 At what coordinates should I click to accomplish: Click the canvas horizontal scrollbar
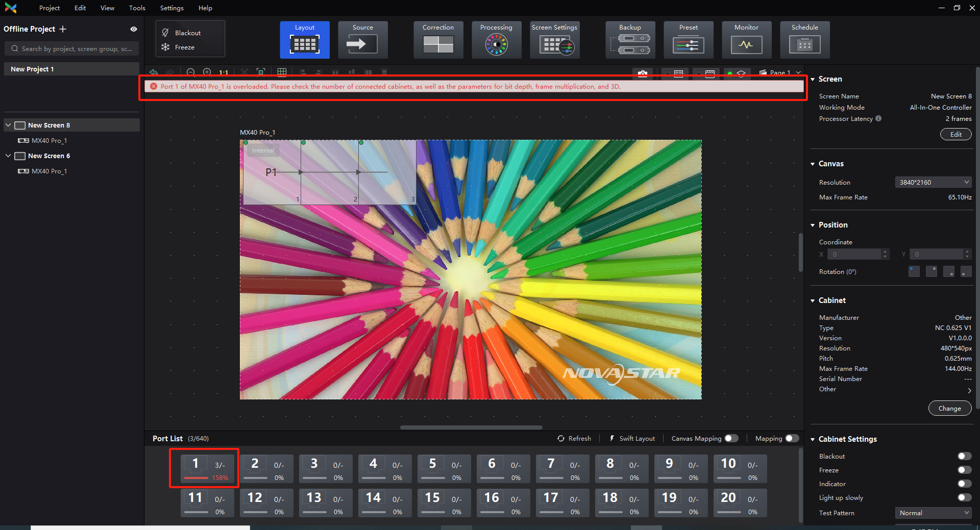[x=471, y=427]
